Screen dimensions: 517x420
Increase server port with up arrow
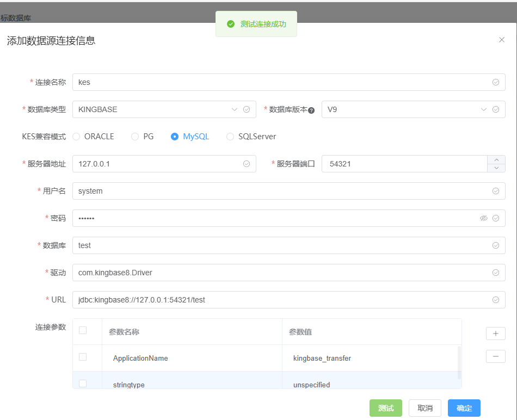(496, 159)
